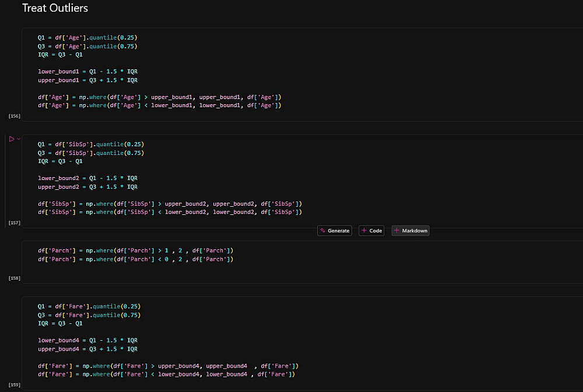Place cursor on the upper_bound2 assignment line
583x392 pixels.
pyautogui.click(x=87, y=187)
